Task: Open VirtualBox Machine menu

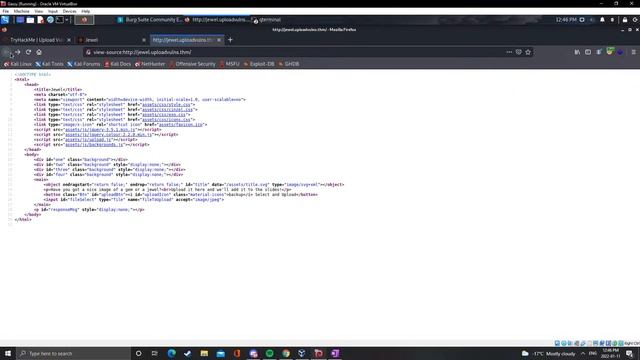Action: [22, 11]
